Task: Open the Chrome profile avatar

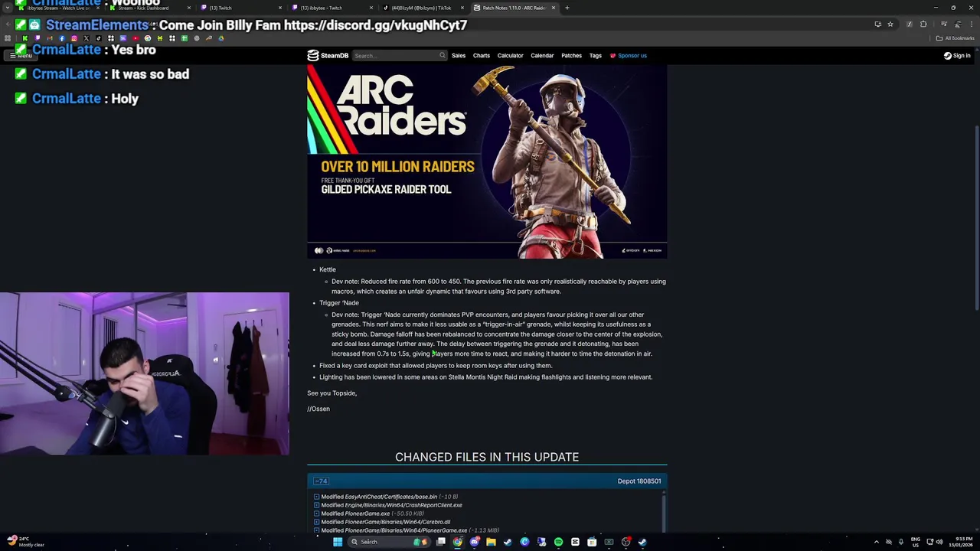Action: [x=957, y=24]
